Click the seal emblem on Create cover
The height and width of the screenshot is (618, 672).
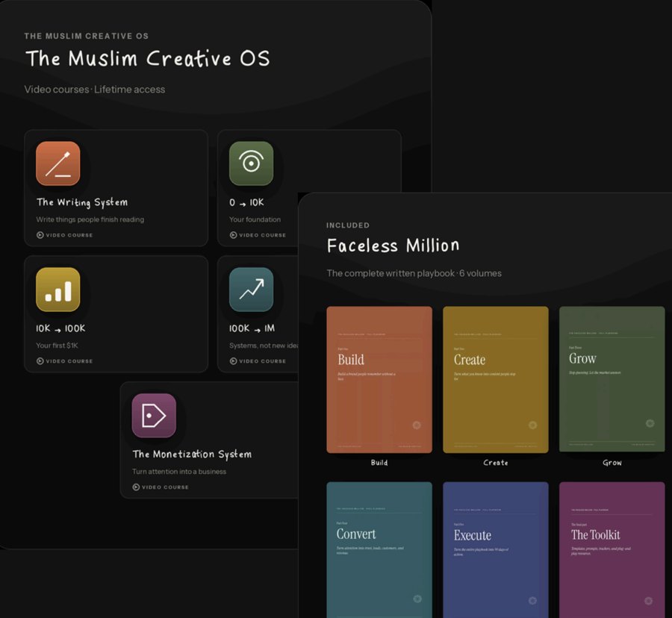coord(532,425)
